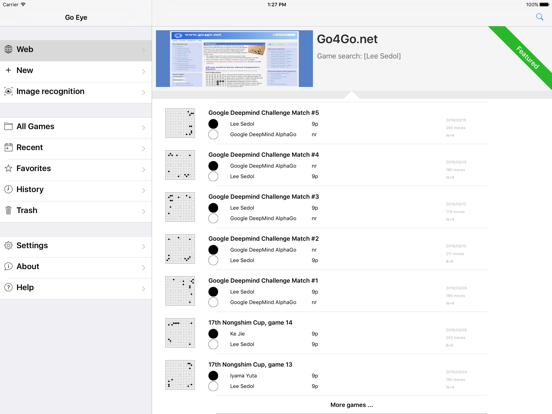Screen dimensions: 552x414
Task: Click the History clock icon
Action: coord(8,189)
